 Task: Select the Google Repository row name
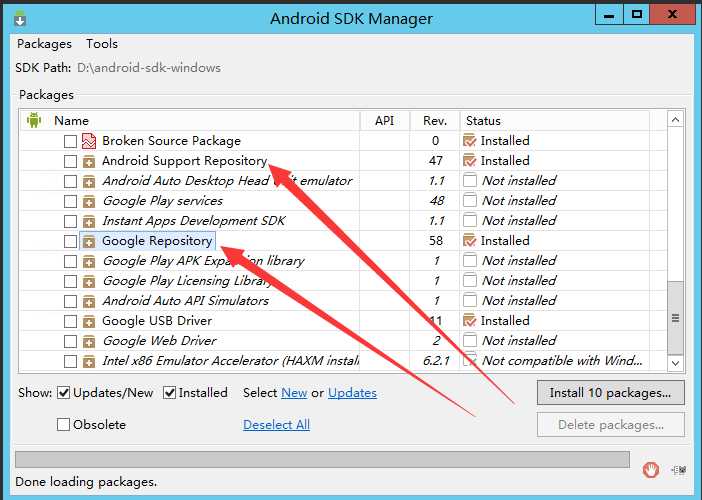coord(157,241)
